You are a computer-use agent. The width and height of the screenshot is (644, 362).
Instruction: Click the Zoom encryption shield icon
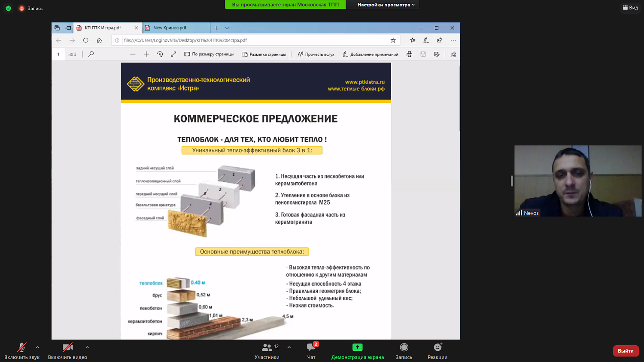click(x=8, y=8)
